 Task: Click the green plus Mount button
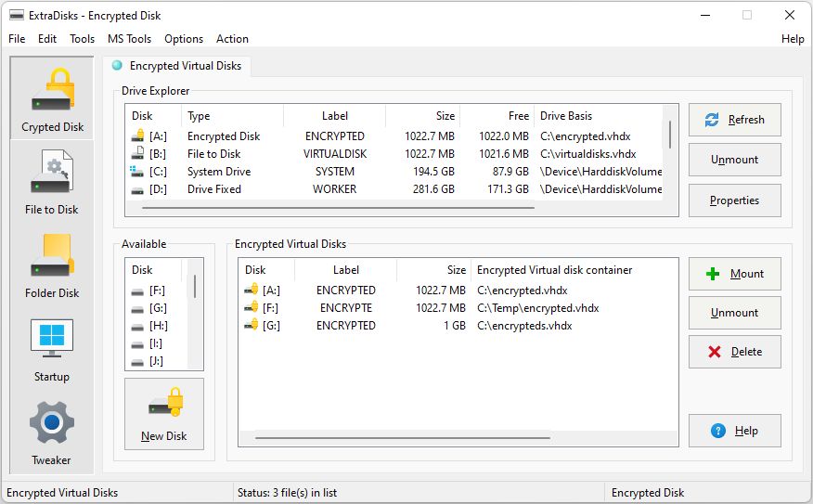(x=734, y=274)
